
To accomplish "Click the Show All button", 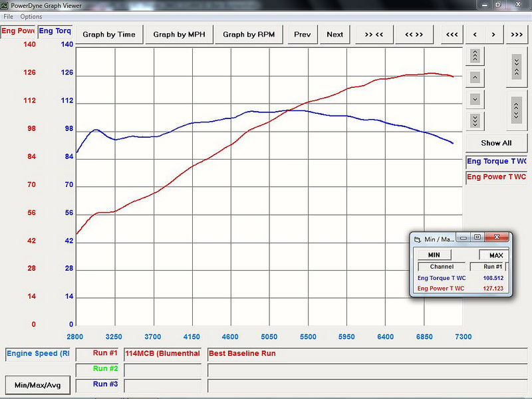I will point(496,143).
